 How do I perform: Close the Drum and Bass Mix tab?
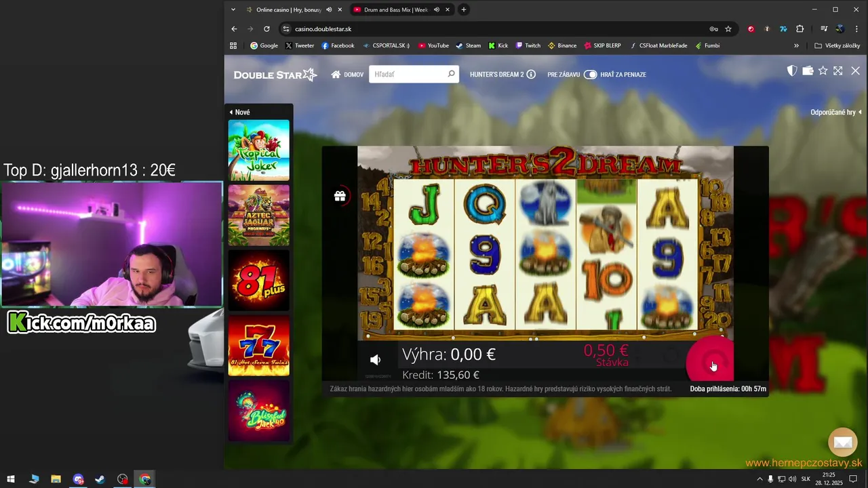[447, 9]
